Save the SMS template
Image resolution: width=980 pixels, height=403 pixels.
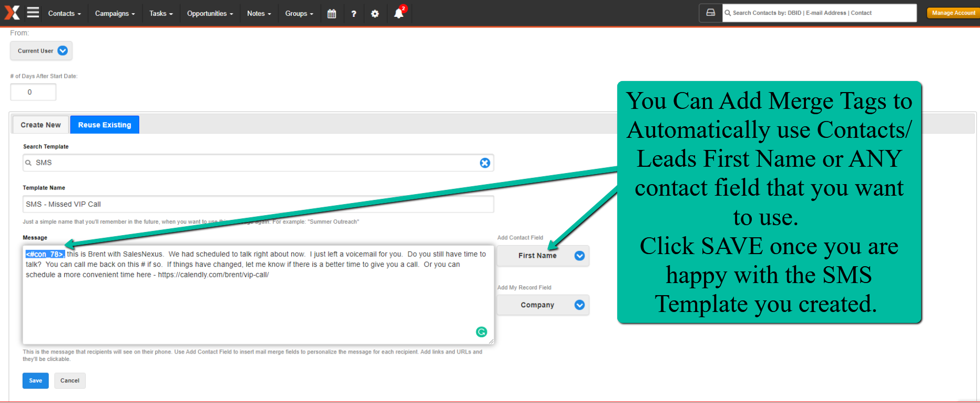point(36,380)
